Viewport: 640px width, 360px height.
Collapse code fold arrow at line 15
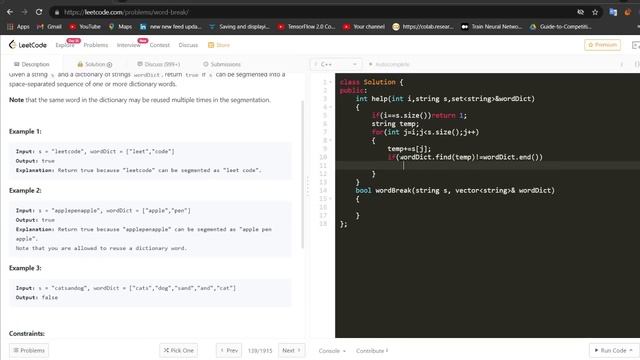[331, 199]
